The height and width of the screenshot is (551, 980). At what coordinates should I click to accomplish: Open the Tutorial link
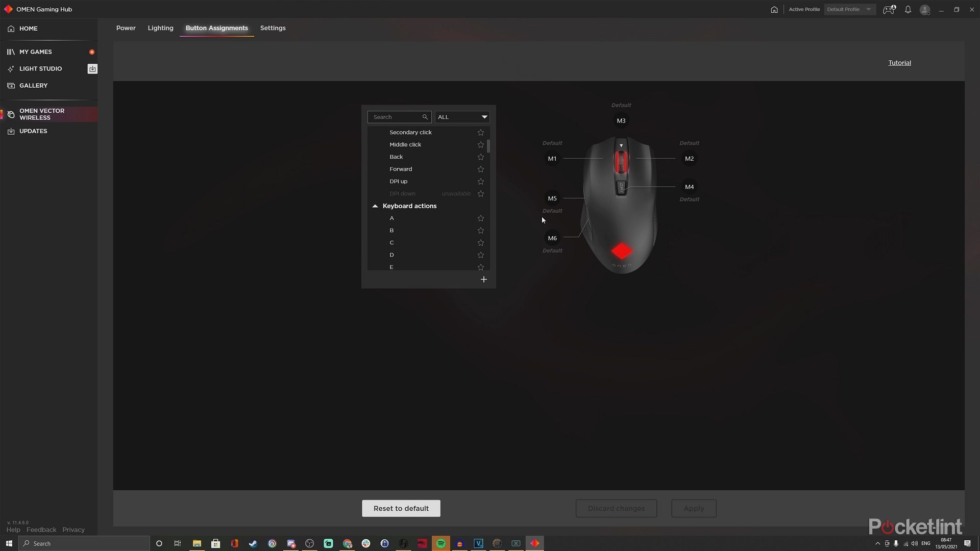pyautogui.click(x=899, y=62)
